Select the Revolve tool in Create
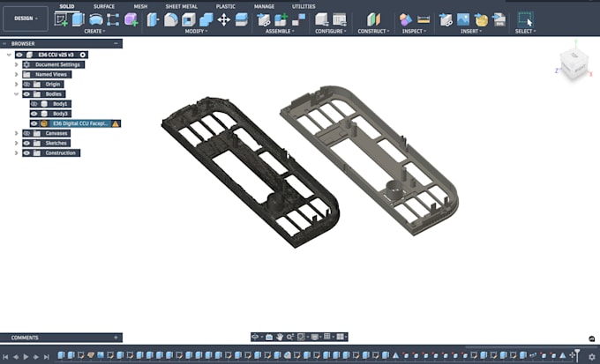 point(95,19)
